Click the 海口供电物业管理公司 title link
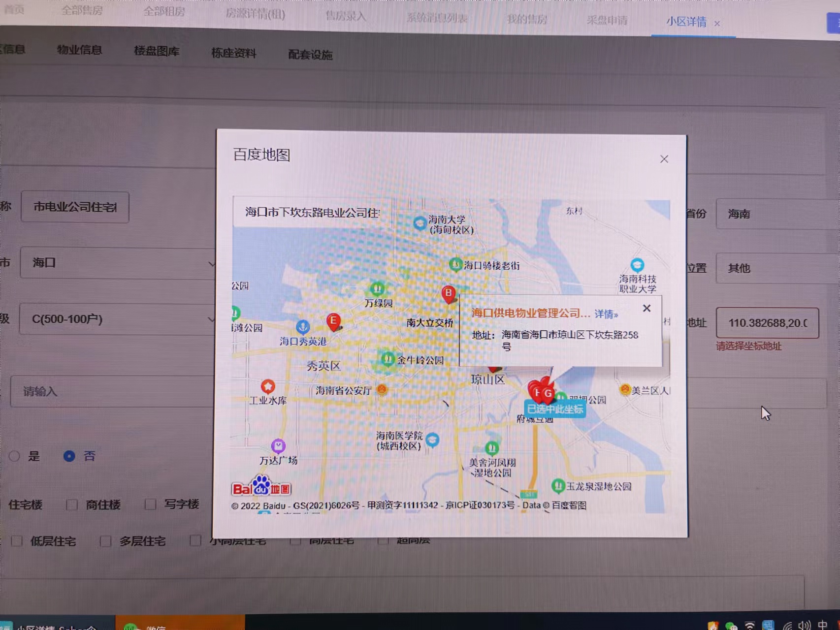The image size is (840, 630). pyautogui.click(x=530, y=313)
